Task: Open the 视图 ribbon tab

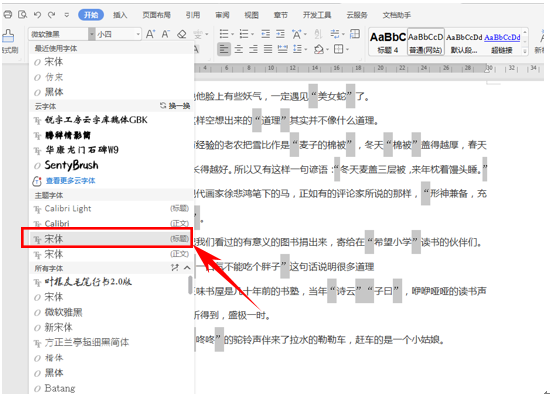Action: [x=251, y=15]
